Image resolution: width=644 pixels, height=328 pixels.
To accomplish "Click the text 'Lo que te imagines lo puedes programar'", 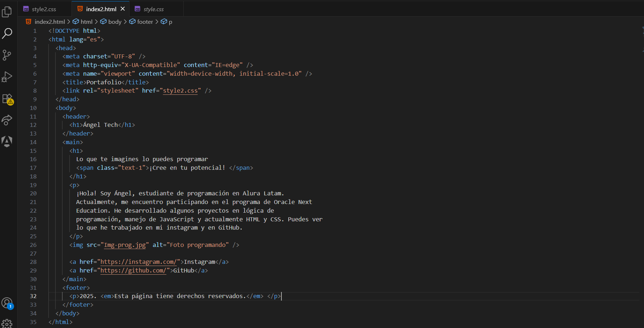I will 142,159.
